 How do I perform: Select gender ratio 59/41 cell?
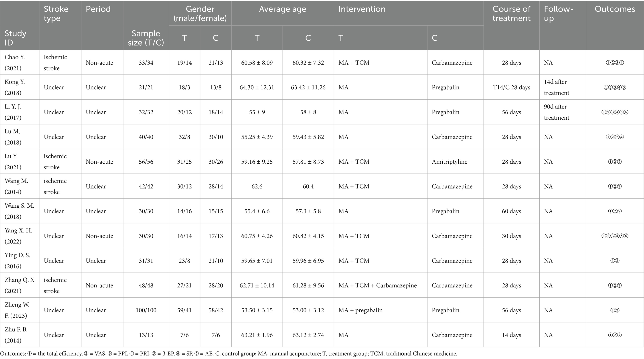coord(184,310)
